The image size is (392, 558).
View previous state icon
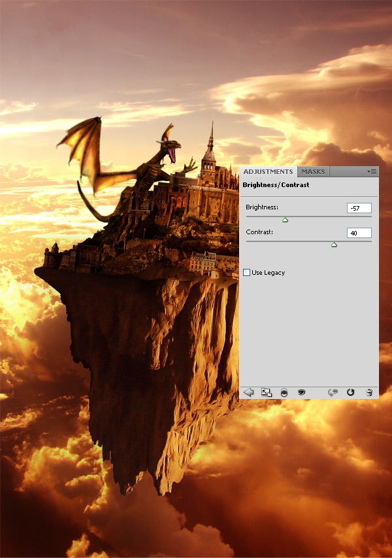pos(333,392)
